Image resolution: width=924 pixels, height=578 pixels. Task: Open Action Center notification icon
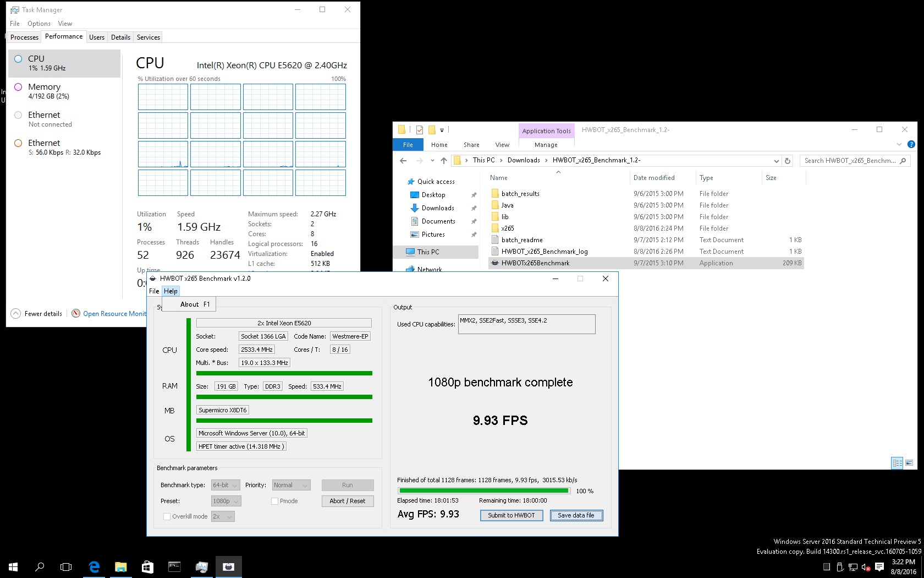click(x=879, y=566)
